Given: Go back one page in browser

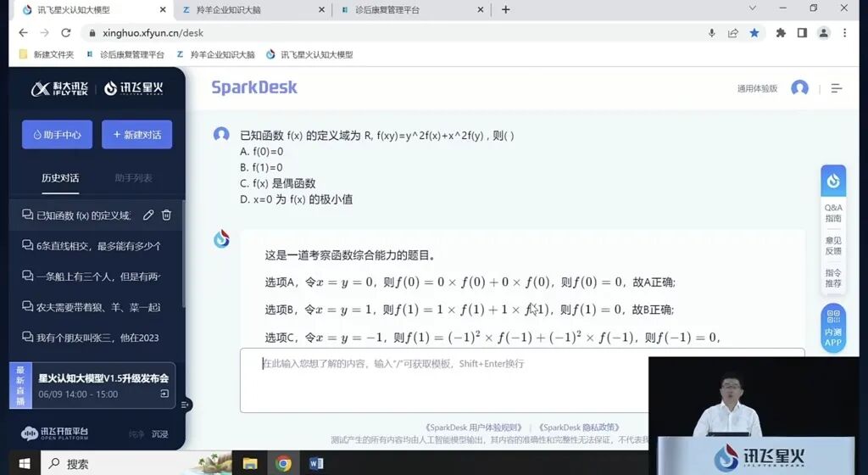Looking at the screenshot, I should pos(23,33).
